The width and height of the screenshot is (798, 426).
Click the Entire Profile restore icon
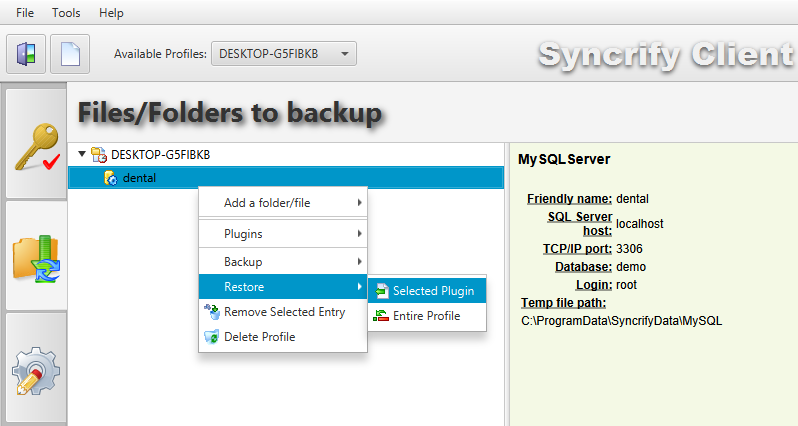(381, 316)
